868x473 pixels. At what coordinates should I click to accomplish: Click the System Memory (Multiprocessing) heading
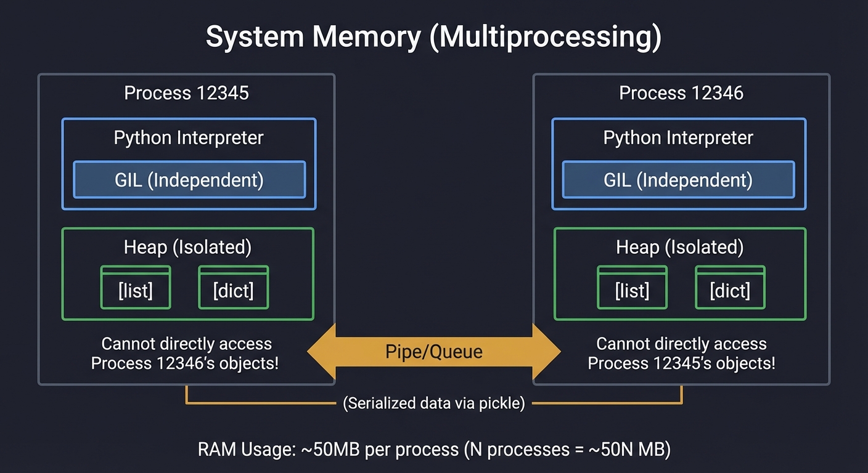434,36
